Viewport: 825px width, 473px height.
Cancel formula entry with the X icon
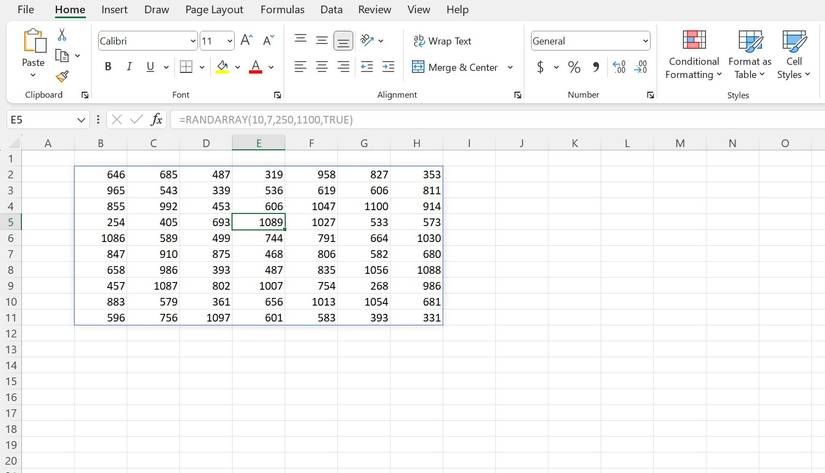(x=117, y=119)
